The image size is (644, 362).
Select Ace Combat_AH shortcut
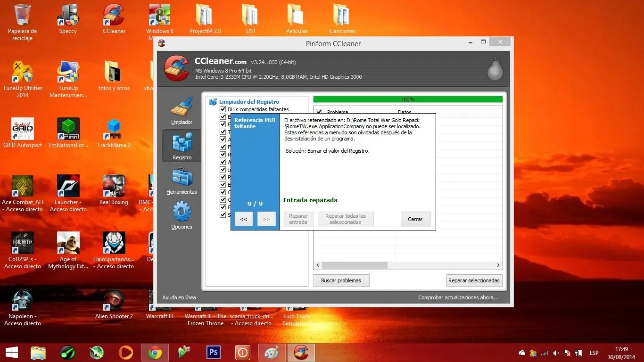pos(22,193)
